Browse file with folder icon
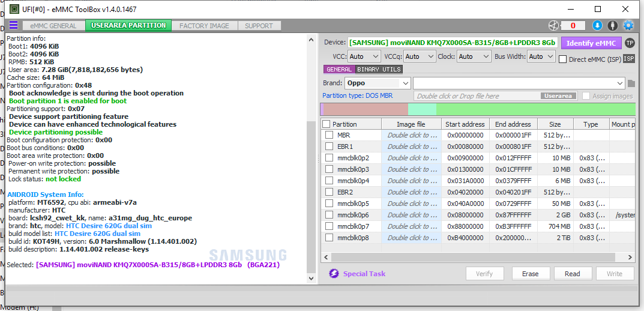This screenshot has width=644, height=311. (x=631, y=83)
